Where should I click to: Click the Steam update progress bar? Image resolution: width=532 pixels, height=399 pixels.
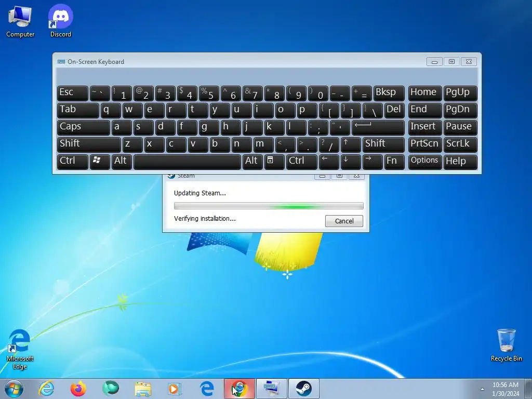pos(269,206)
